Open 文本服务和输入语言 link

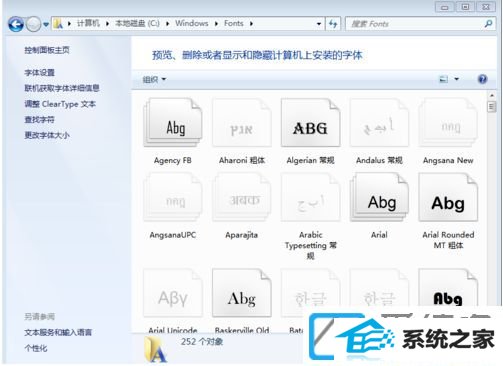click(58, 332)
